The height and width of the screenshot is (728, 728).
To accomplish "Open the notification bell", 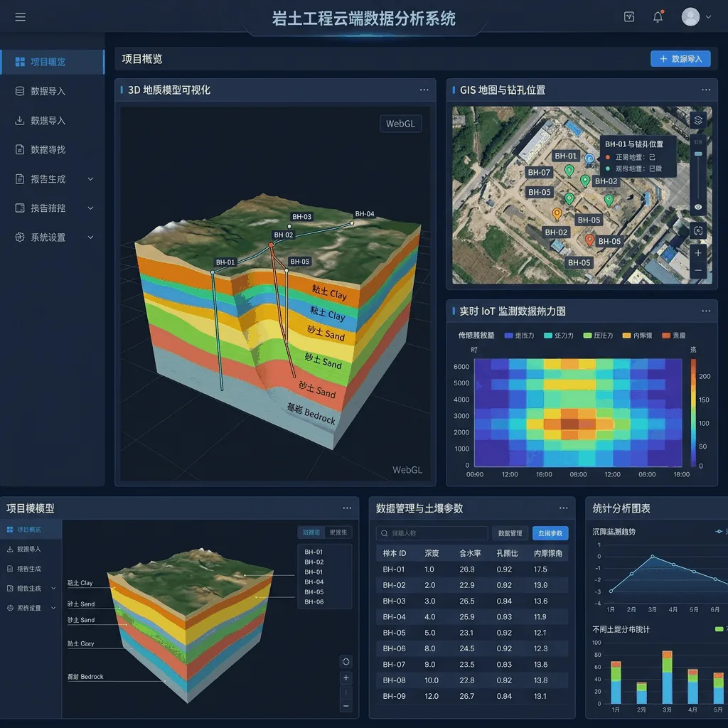I will [x=658, y=17].
